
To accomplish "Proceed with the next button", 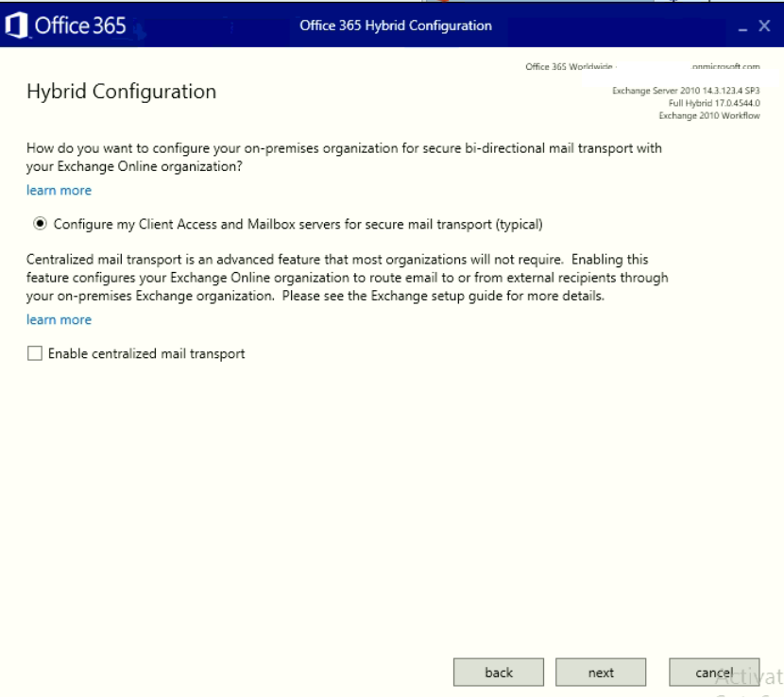I will [x=601, y=673].
